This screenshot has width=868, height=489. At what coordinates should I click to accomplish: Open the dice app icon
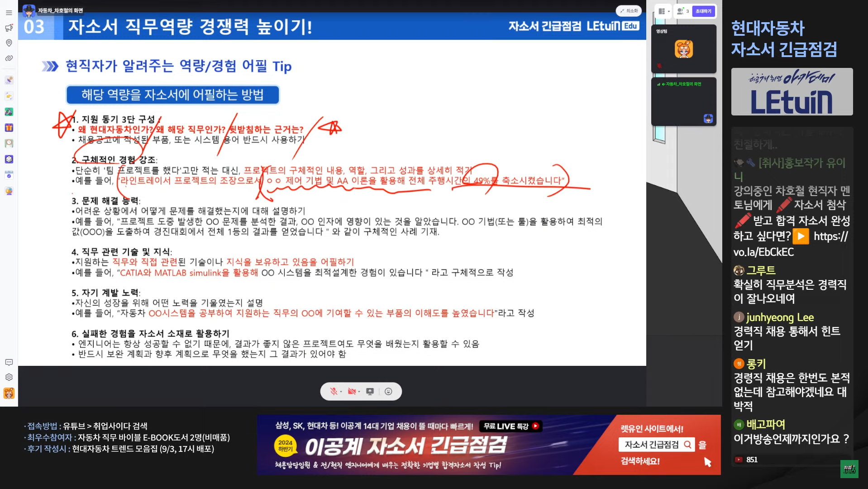9,159
